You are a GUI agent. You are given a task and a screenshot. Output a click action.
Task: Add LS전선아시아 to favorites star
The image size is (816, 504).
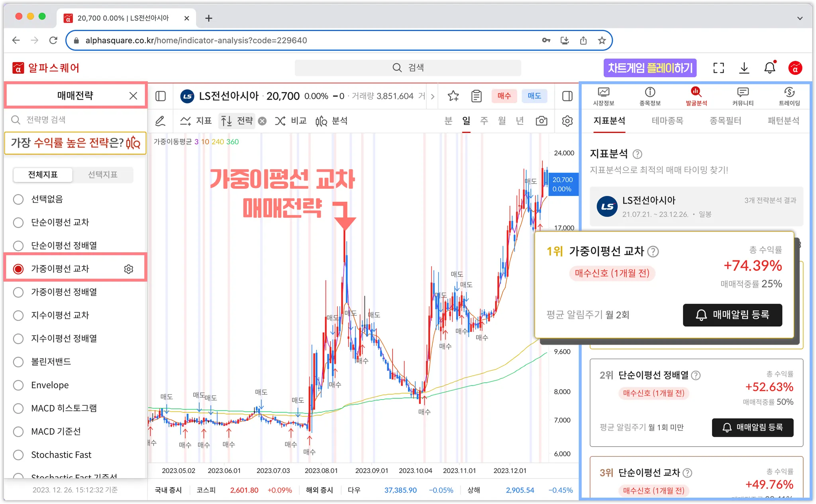(x=453, y=96)
